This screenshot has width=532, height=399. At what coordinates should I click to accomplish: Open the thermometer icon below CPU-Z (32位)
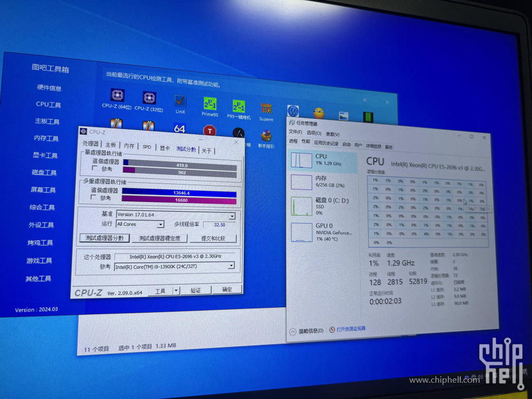tap(148, 125)
